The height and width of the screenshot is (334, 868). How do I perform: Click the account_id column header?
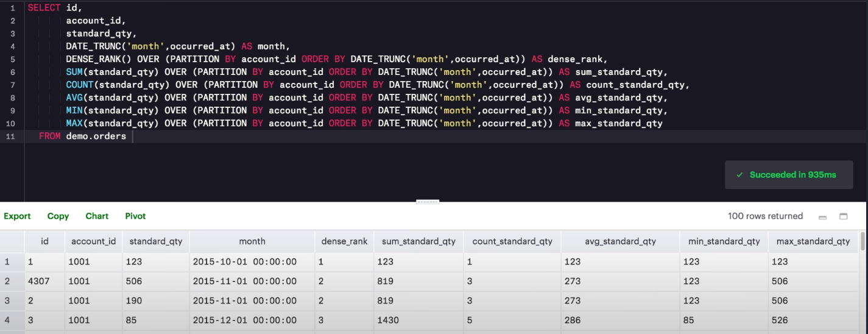pos(94,241)
